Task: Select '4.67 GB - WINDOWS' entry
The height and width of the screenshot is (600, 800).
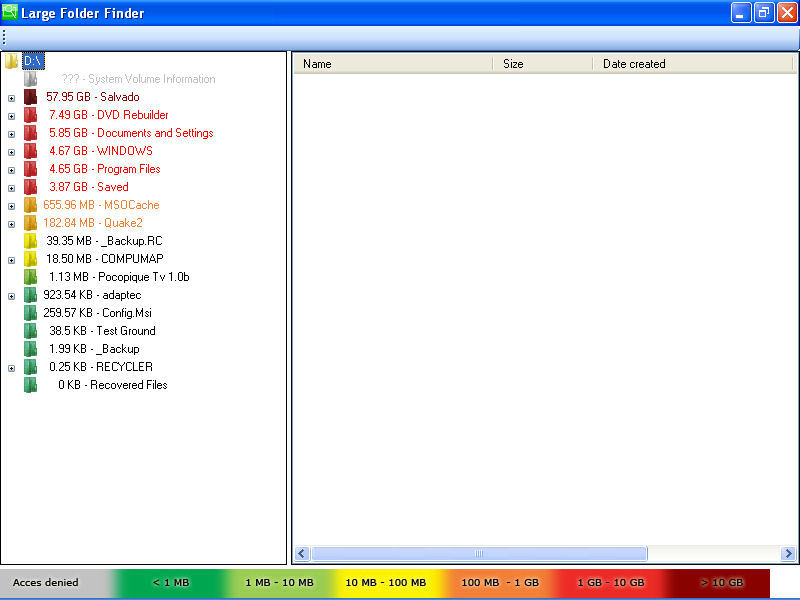Action: pos(101,151)
